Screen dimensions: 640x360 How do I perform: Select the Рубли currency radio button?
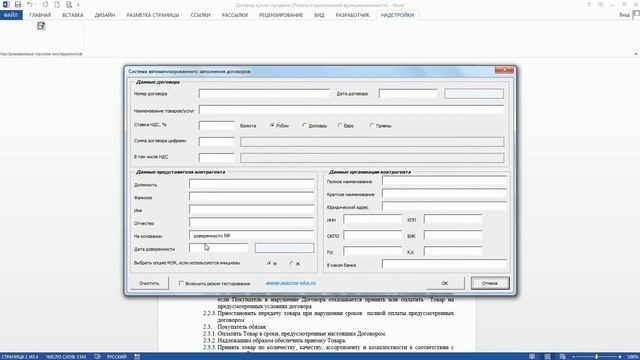tap(272, 126)
